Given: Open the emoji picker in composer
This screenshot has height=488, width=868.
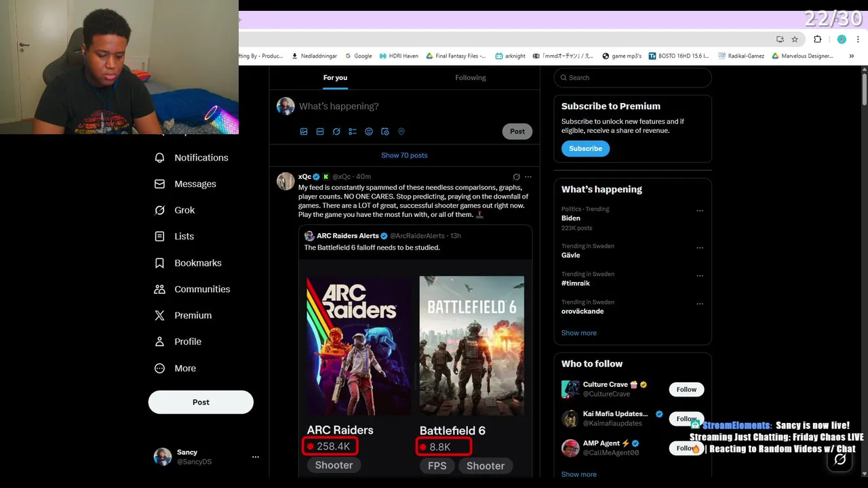Looking at the screenshot, I should 369,131.
